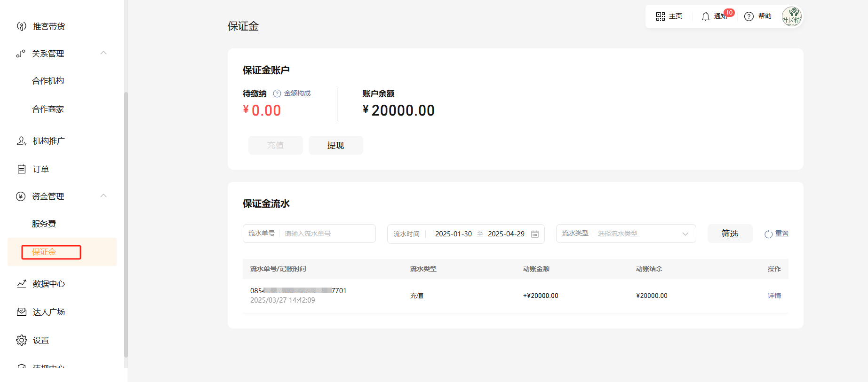Click the 数据中心 chart icon

tap(22, 284)
